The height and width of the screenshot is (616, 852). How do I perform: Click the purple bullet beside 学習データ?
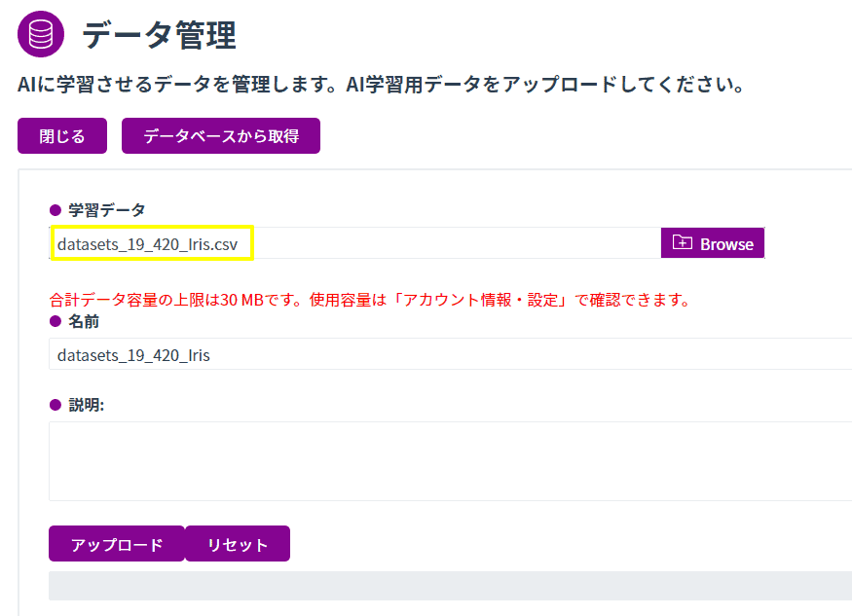pyautogui.click(x=55, y=210)
